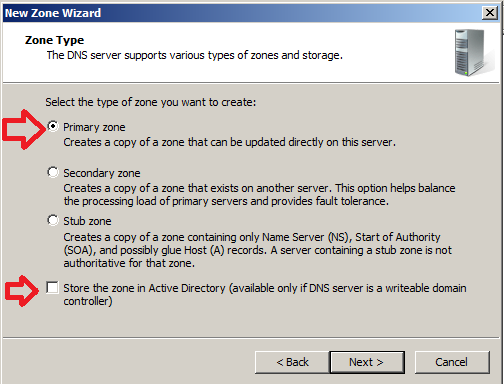Click the red arrow beside Active Directory checkbox
This screenshot has height=384, width=504.
(x=22, y=291)
